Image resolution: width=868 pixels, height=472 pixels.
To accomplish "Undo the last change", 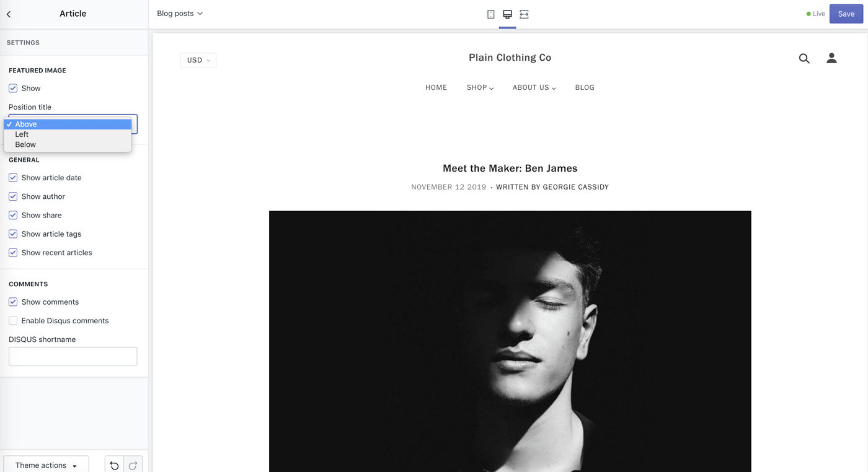I will tap(114, 466).
